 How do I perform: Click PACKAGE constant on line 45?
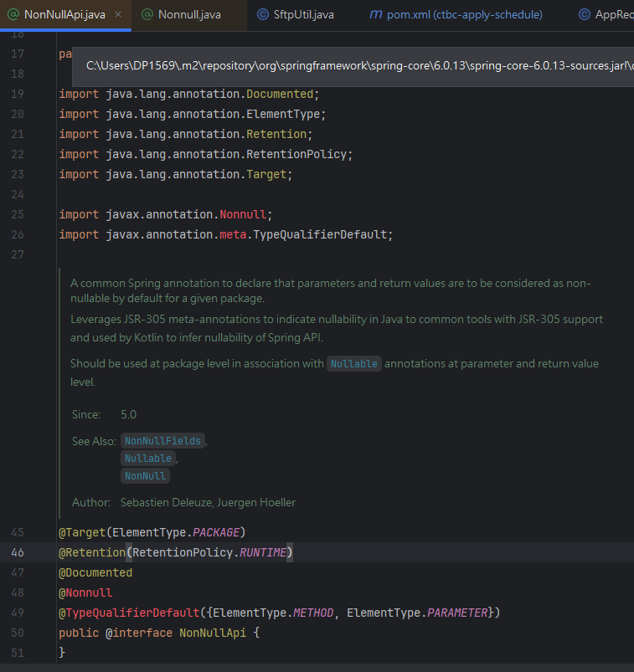pos(216,532)
